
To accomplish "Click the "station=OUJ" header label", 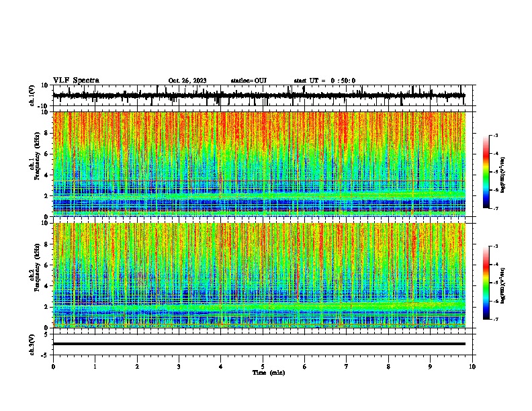I will click(x=249, y=81).
